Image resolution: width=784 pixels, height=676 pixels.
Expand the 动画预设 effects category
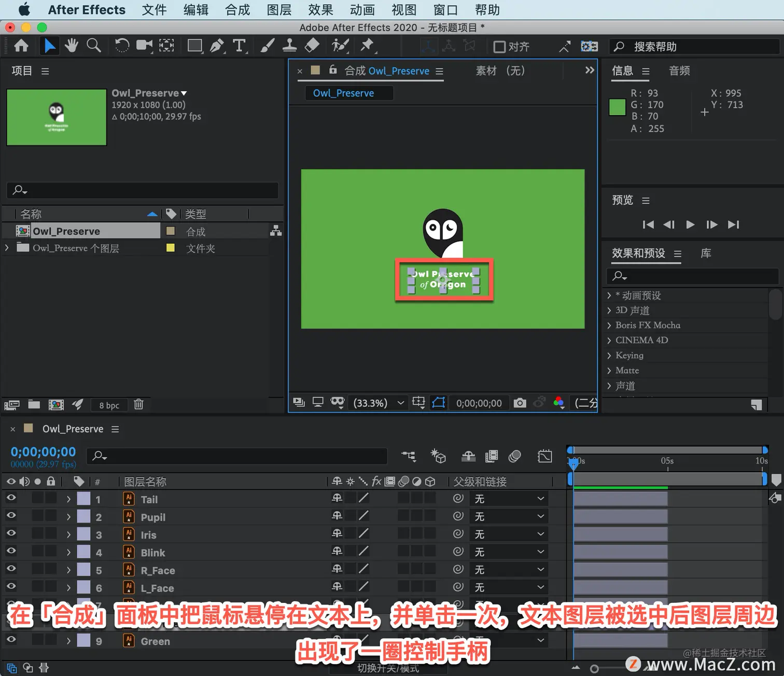pyautogui.click(x=609, y=295)
